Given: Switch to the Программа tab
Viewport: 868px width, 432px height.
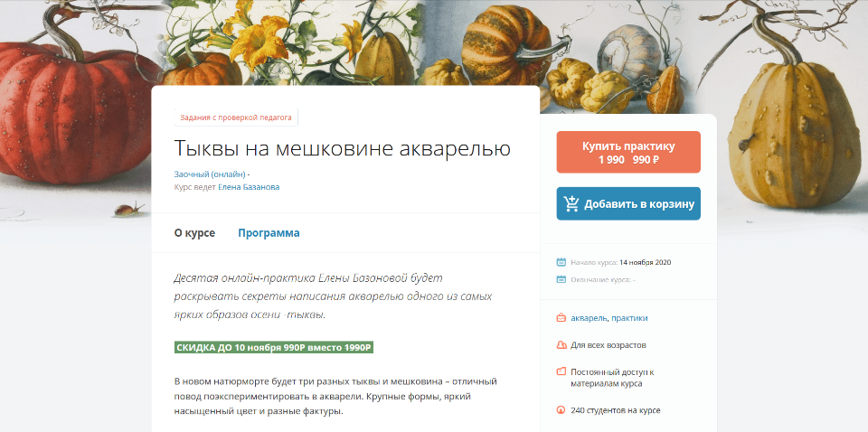Looking at the screenshot, I should pos(269,233).
